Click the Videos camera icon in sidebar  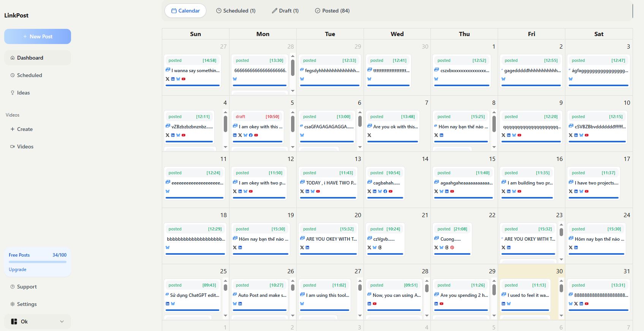point(13,147)
